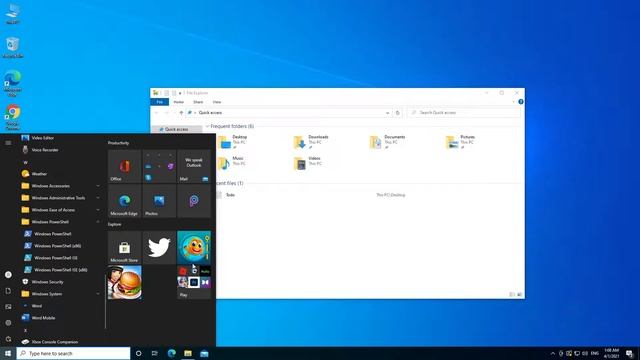Screen dimensions: 640x360
Task: Open File Explorer taskbar icon
Action: pos(188,353)
